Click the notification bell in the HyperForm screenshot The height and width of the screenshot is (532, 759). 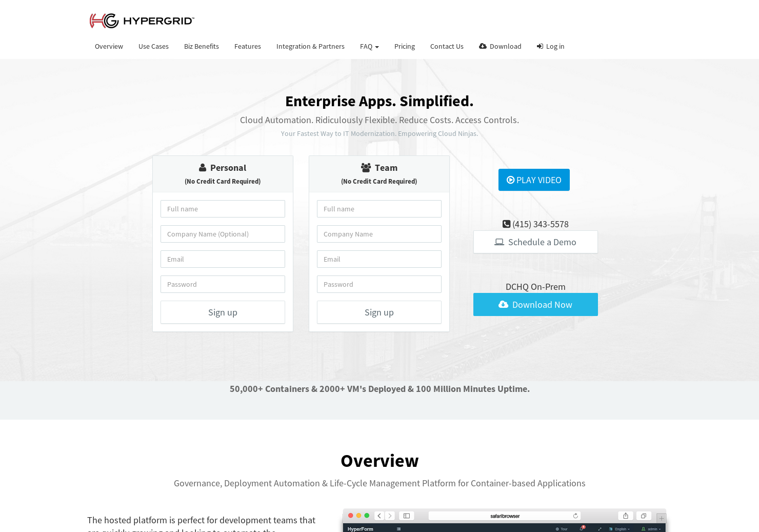click(x=581, y=527)
